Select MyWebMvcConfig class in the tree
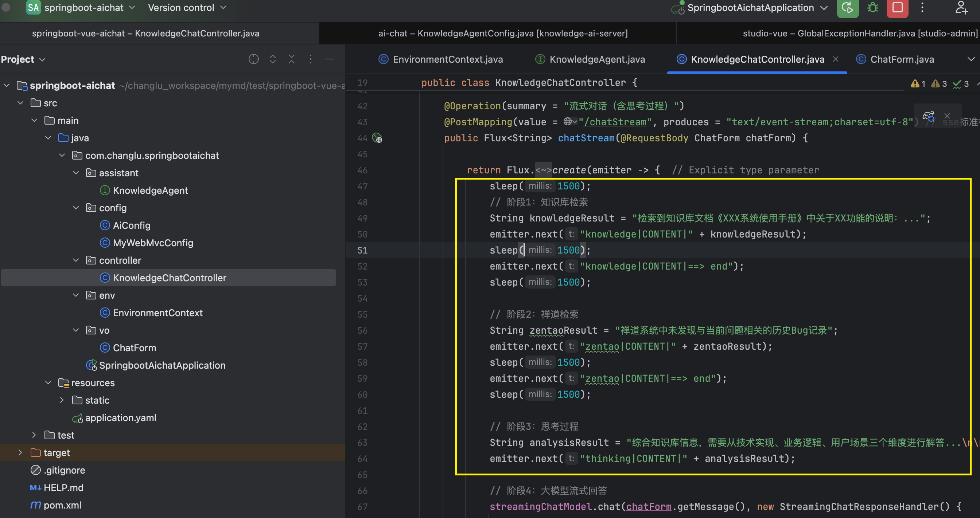Viewport: 980px width, 518px height. point(153,243)
